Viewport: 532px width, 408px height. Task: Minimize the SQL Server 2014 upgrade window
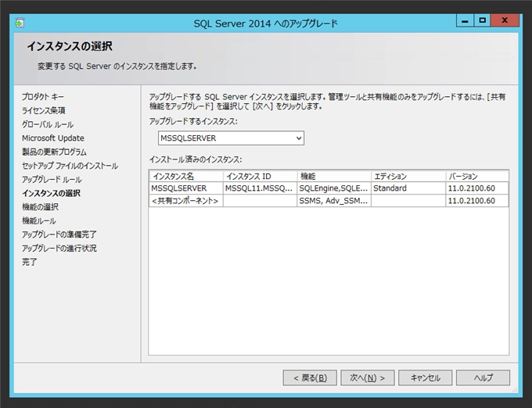pyautogui.click(x=465, y=20)
